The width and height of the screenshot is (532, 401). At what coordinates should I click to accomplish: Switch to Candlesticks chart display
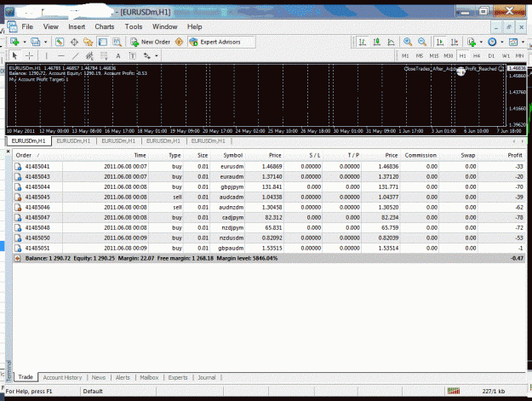tap(376, 42)
